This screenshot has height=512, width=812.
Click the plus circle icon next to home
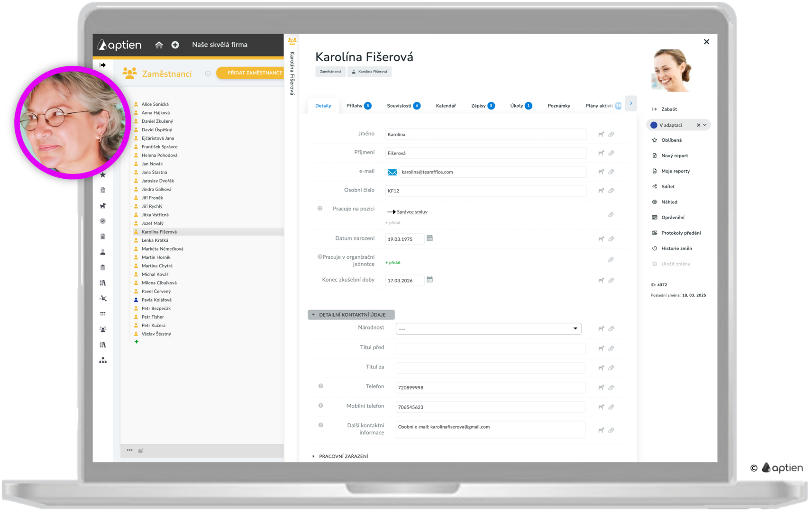(175, 45)
